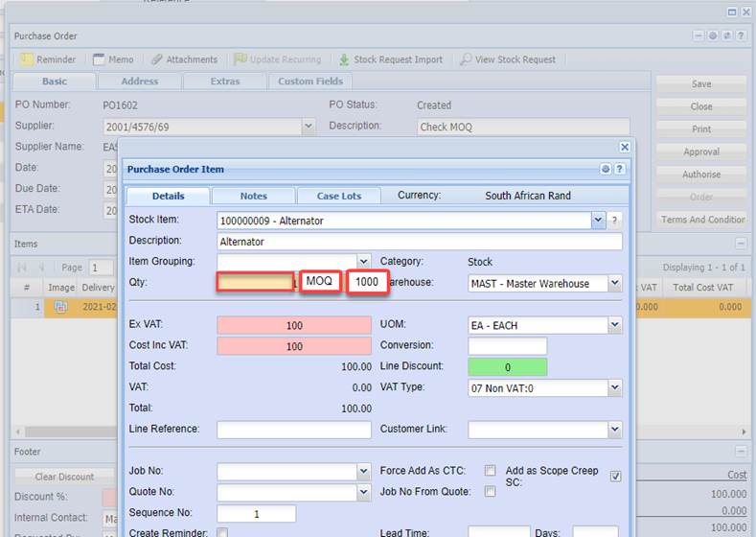Click the Stock Request Import icon
756x537 pixels.
click(345, 59)
